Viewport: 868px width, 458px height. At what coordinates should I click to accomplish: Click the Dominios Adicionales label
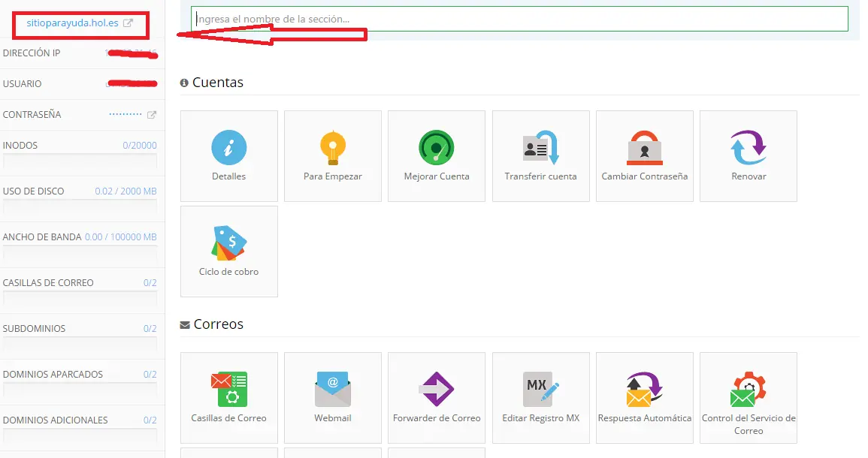(56, 421)
